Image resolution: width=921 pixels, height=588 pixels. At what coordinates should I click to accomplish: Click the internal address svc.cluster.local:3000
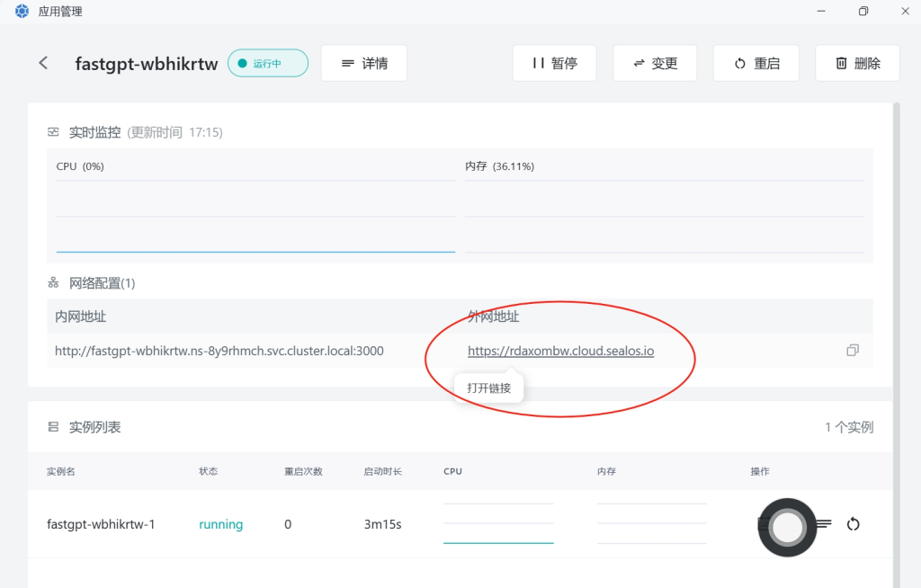(219, 351)
